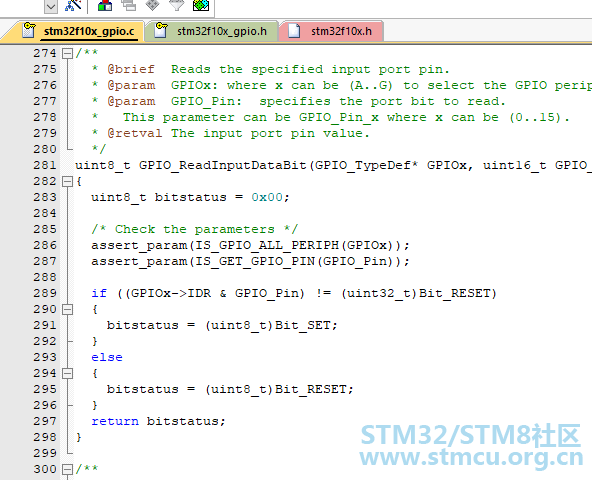Image resolution: width=592 pixels, height=480 pixels.
Task: Click page icon on stm32f10x.h tab
Action: [x=294, y=31]
